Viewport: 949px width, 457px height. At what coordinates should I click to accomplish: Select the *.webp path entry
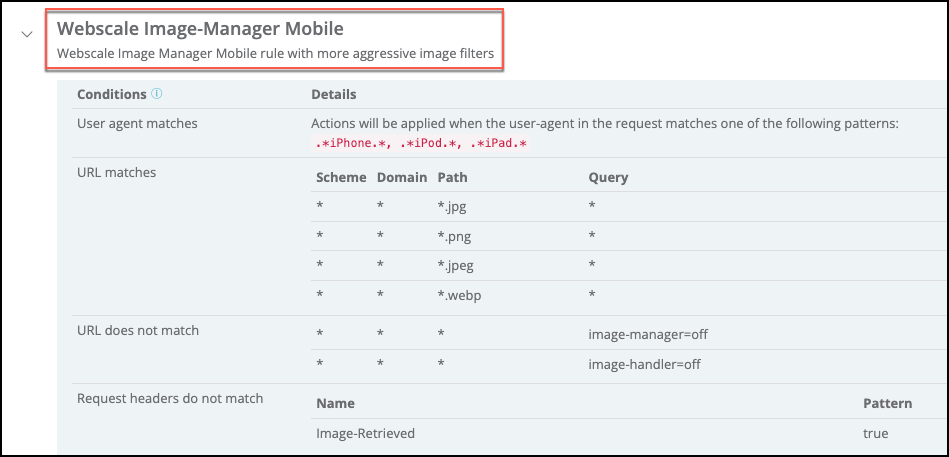click(459, 295)
